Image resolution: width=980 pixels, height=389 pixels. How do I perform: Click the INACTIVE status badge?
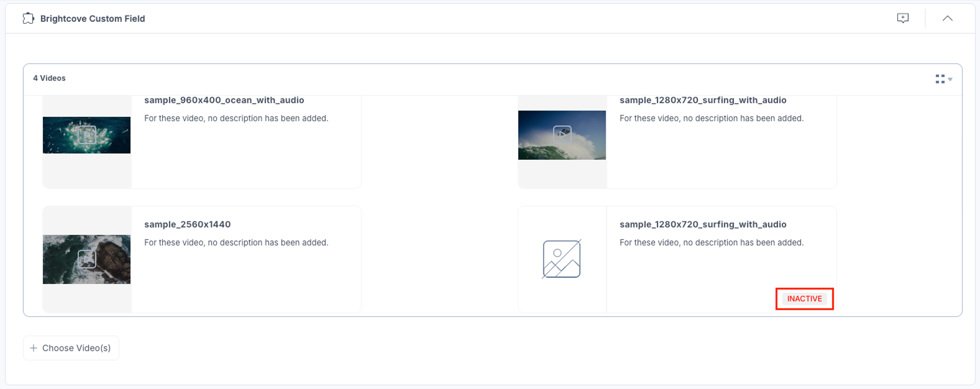pos(804,299)
